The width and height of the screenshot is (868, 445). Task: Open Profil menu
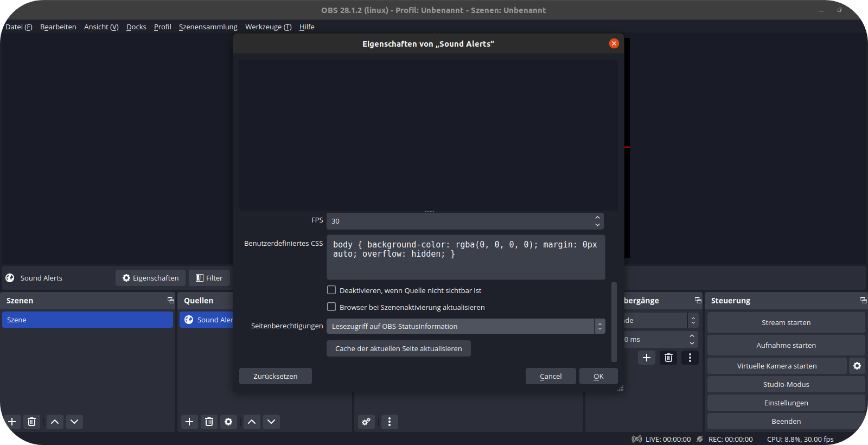coord(162,27)
